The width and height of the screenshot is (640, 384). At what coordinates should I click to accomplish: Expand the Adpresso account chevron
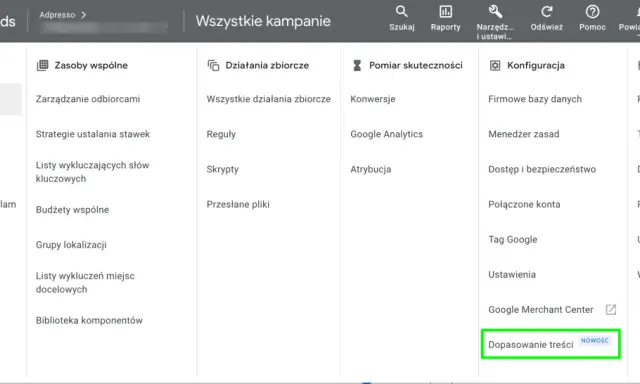[84, 15]
